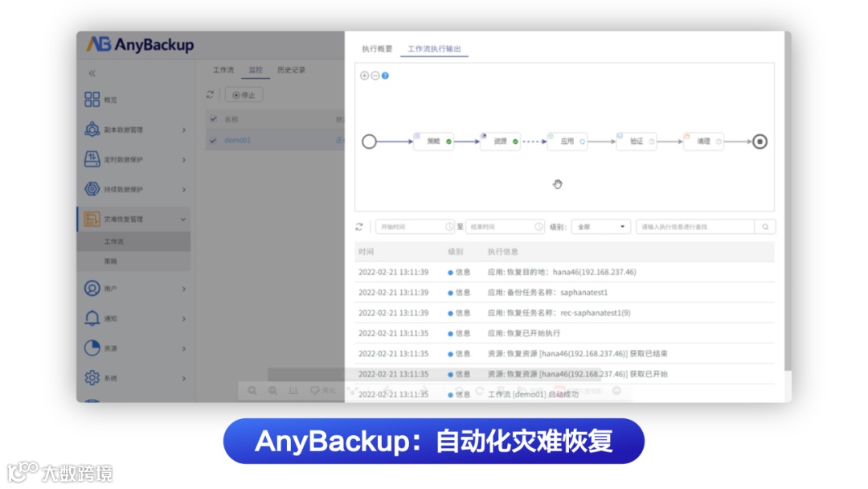Open the 定时数据保护 disk icon

(92, 159)
